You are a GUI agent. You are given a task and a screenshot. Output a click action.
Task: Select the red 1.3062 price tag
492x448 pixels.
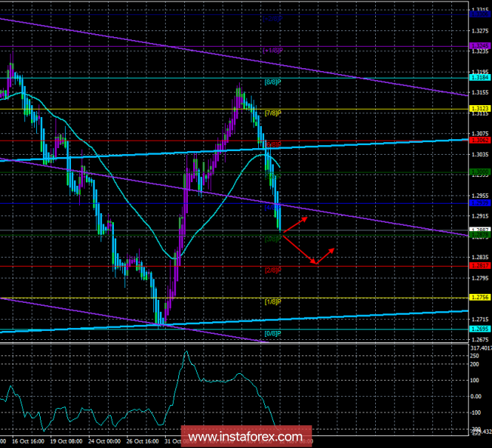click(x=480, y=140)
